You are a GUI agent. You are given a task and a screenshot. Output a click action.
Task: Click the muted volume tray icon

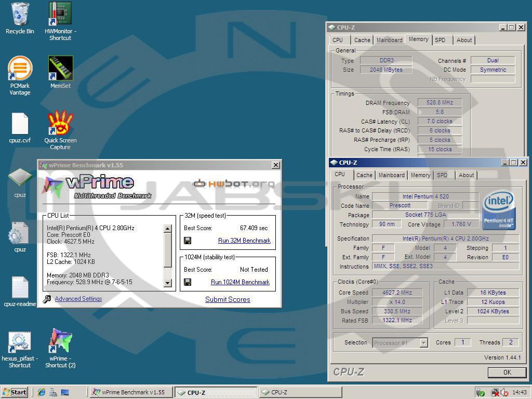(504, 393)
